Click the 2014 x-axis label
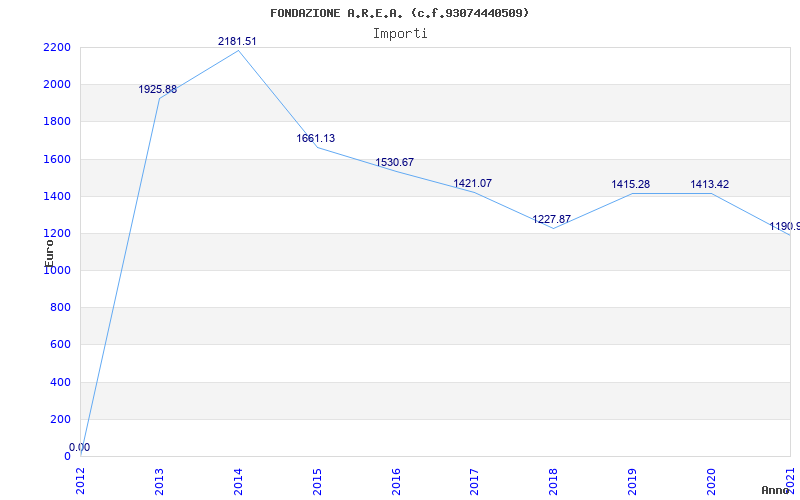The width and height of the screenshot is (800, 500). [238, 482]
